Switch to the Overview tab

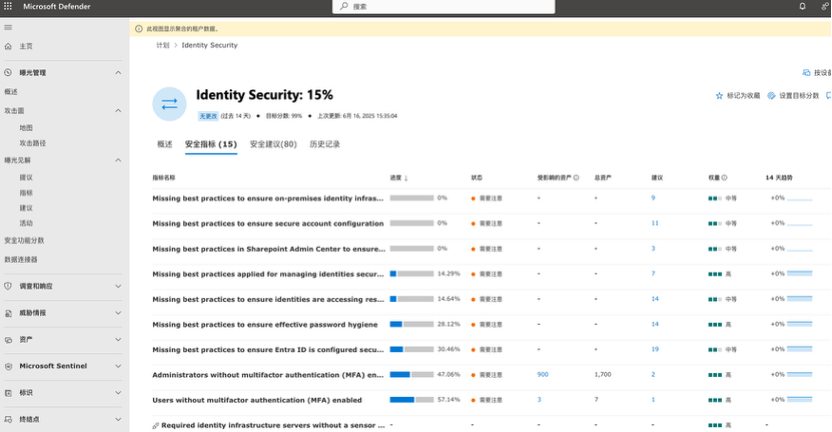tap(164, 144)
